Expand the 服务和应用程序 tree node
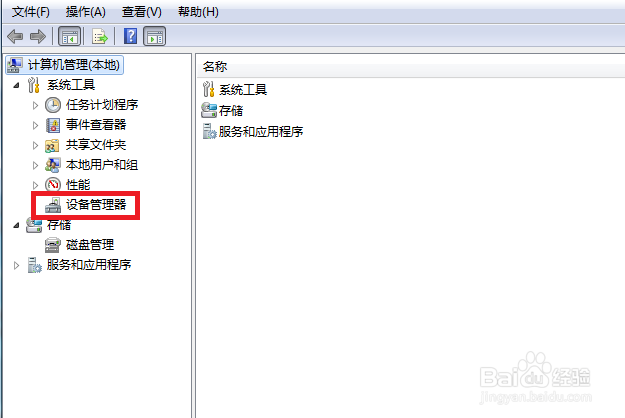This screenshot has width=625, height=418. [16, 265]
